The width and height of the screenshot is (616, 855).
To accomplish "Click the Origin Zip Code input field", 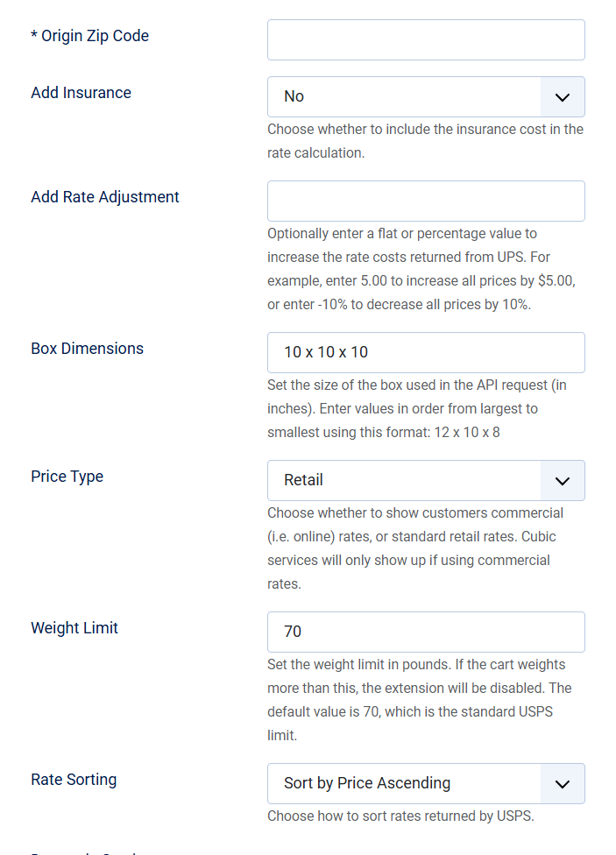I will tap(426, 40).
